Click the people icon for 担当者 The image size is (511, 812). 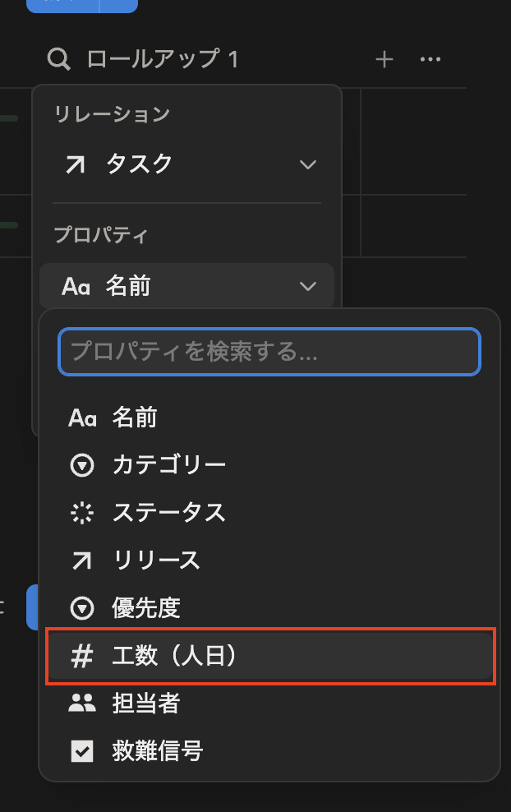point(82,704)
